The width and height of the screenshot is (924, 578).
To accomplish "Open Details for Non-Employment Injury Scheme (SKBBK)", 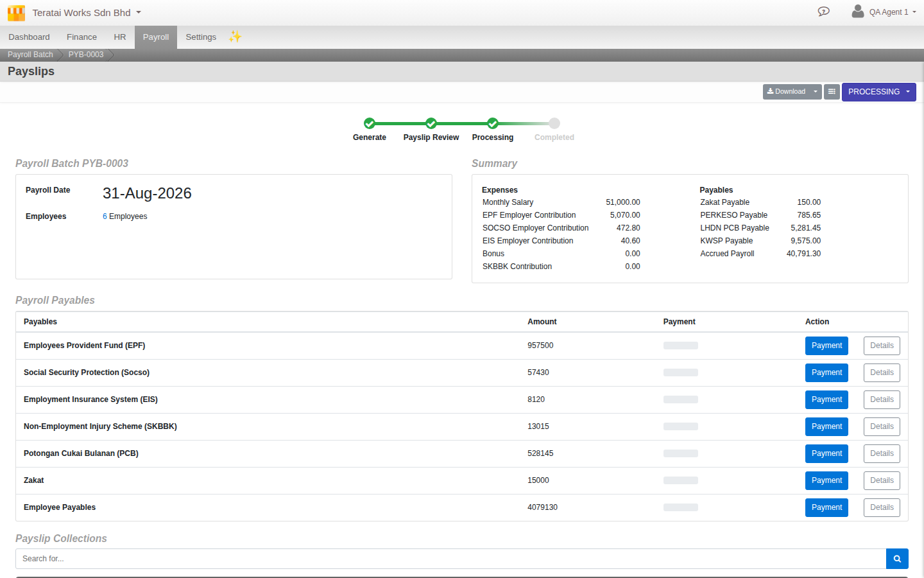I will pyautogui.click(x=882, y=426).
